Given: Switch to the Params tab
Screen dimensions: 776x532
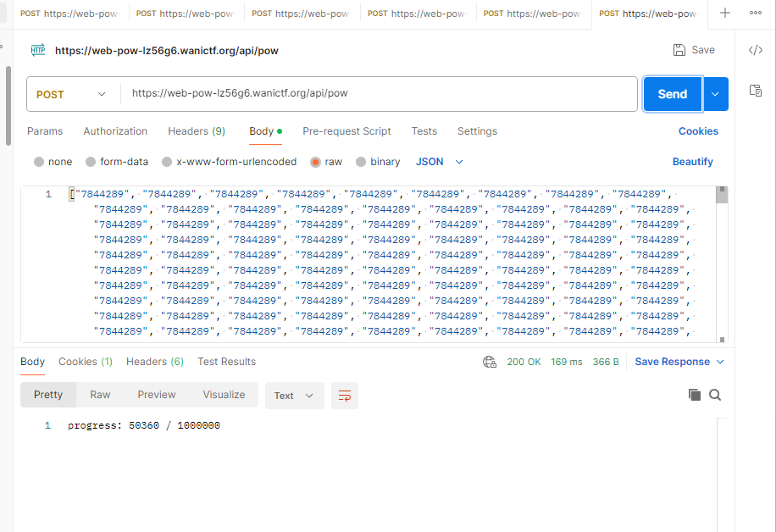Looking at the screenshot, I should [45, 131].
